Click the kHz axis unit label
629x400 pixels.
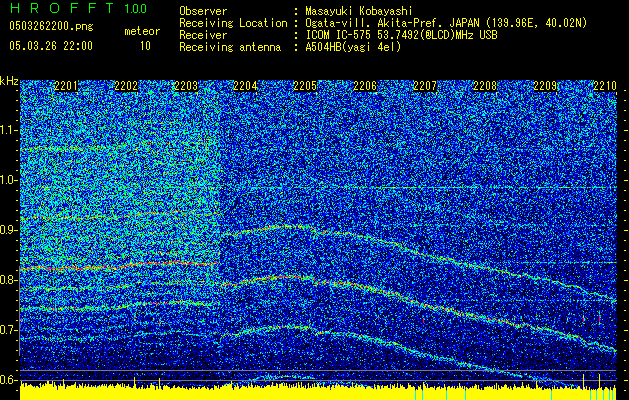click(9, 81)
